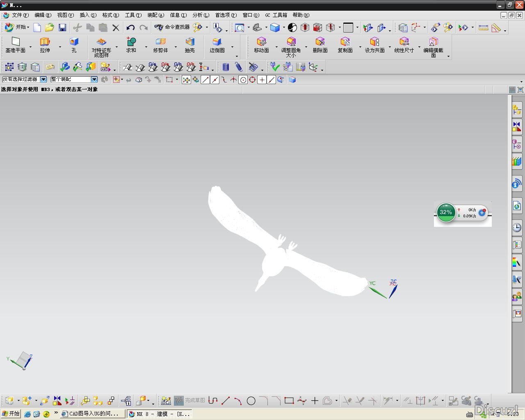Save the part with the floppy disk icon
The image size is (525, 420).
[62, 27]
